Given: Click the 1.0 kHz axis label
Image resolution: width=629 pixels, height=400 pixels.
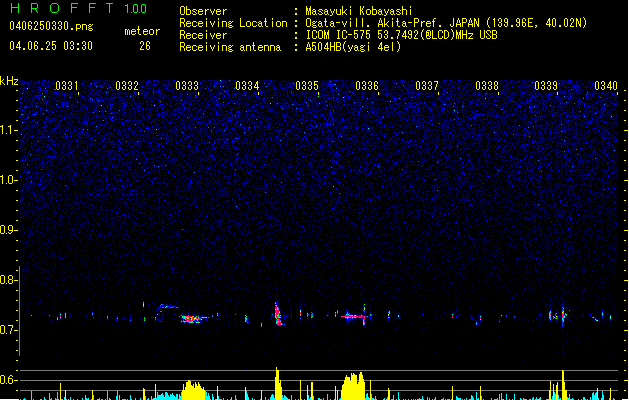Looking at the screenshot, I should click(x=8, y=180).
